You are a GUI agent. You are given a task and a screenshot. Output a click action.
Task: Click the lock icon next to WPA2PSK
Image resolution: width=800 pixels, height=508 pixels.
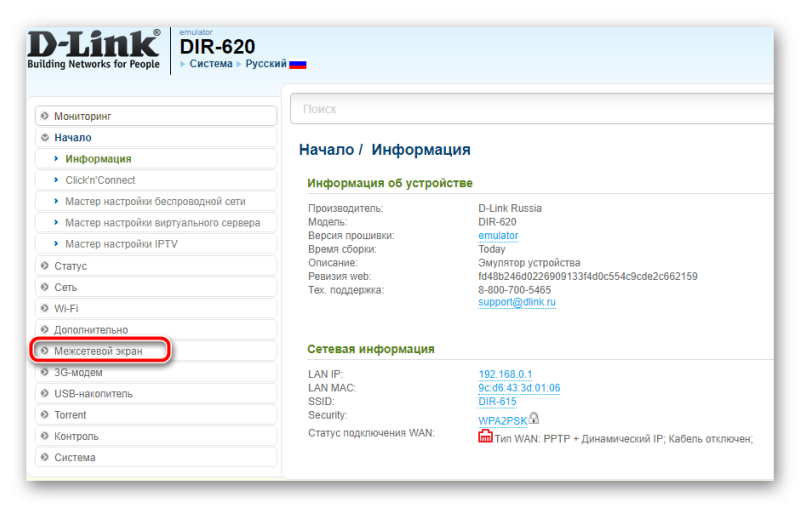pos(534,418)
